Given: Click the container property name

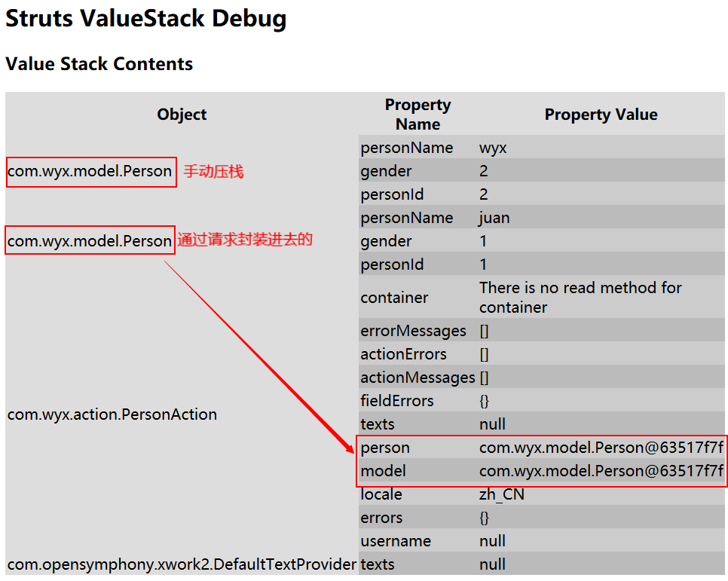Looking at the screenshot, I should pyautogui.click(x=394, y=298).
